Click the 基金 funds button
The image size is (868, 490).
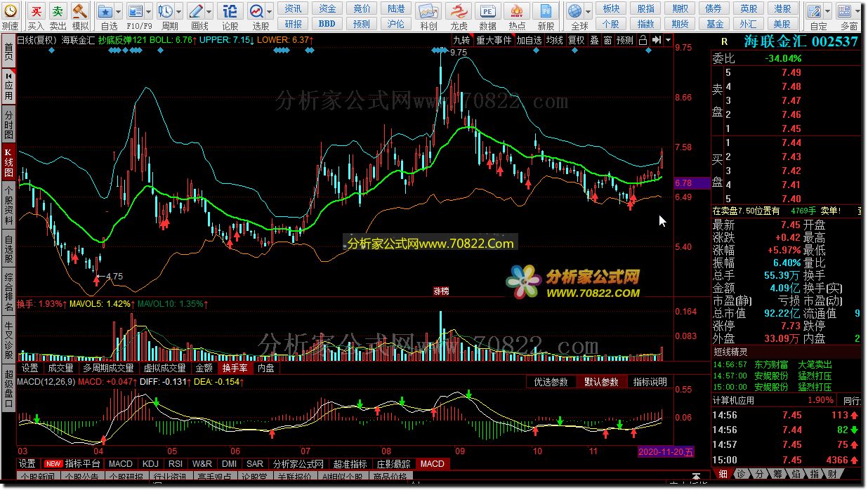[715, 23]
